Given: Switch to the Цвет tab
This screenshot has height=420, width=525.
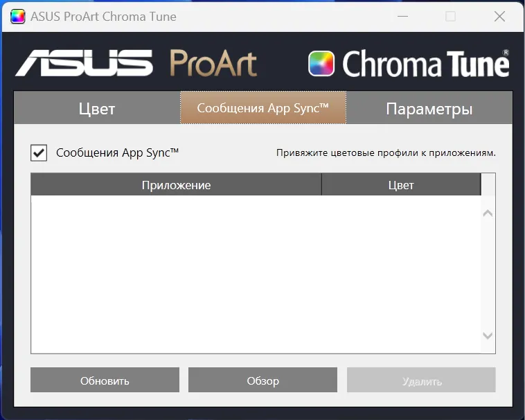Looking at the screenshot, I should pyautogui.click(x=97, y=108).
